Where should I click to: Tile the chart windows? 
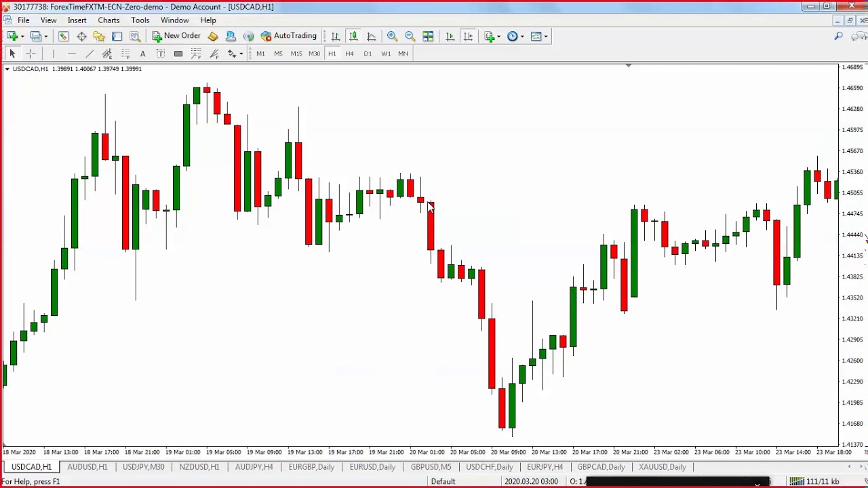[x=428, y=36]
